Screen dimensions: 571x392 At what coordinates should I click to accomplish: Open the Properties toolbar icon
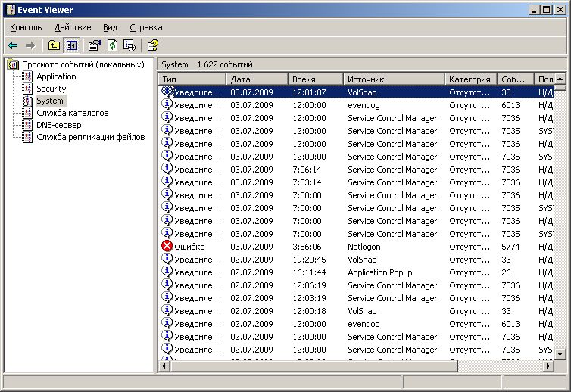tap(95, 45)
